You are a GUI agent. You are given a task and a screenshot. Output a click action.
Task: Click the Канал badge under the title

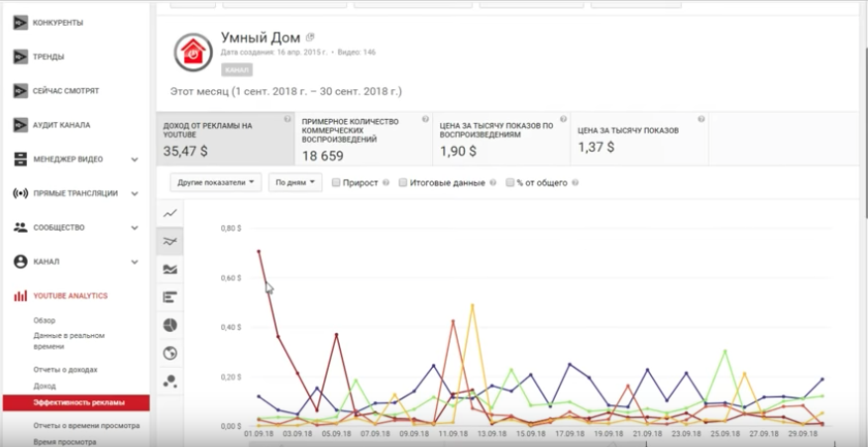click(x=237, y=70)
